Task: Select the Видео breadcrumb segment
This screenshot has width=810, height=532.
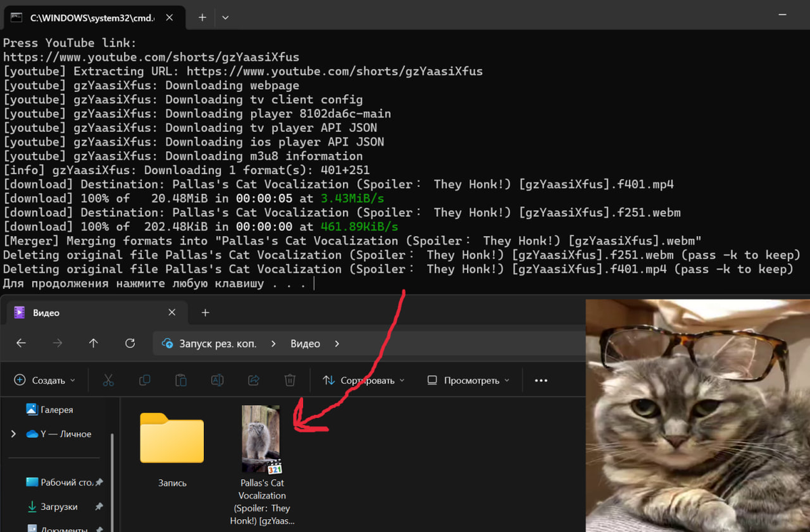Action: (x=305, y=344)
